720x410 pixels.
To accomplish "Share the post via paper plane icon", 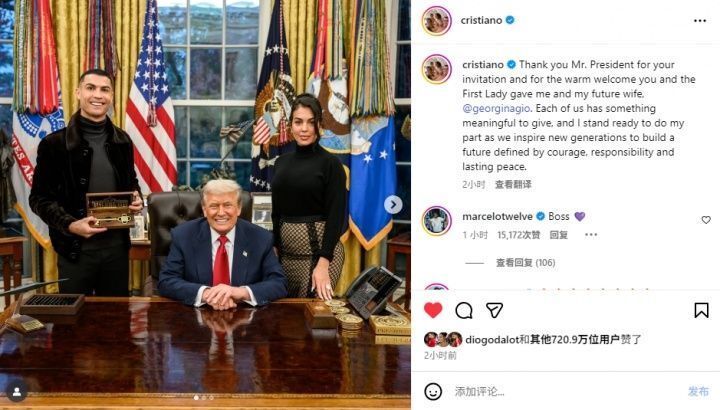I will pyautogui.click(x=494, y=311).
